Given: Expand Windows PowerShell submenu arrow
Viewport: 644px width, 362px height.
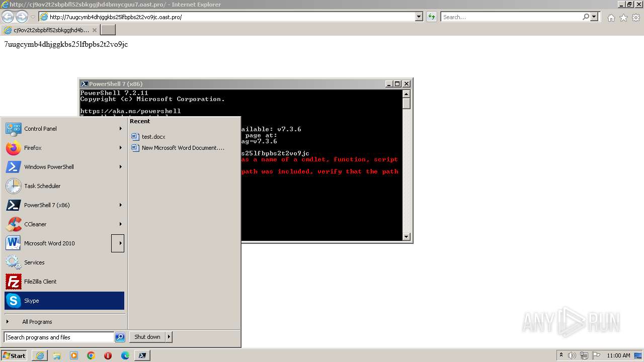Looking at the screenshot, I should click(x=120, y=167).
